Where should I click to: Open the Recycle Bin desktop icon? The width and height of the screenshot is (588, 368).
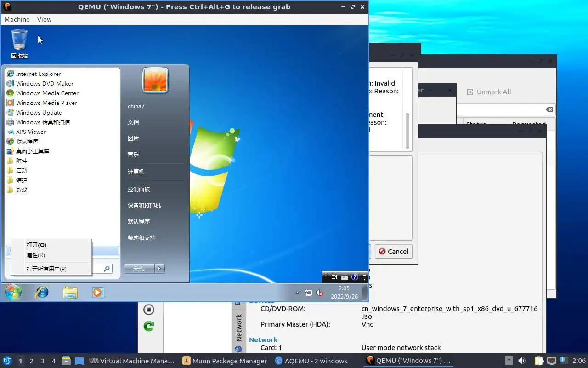19,44
